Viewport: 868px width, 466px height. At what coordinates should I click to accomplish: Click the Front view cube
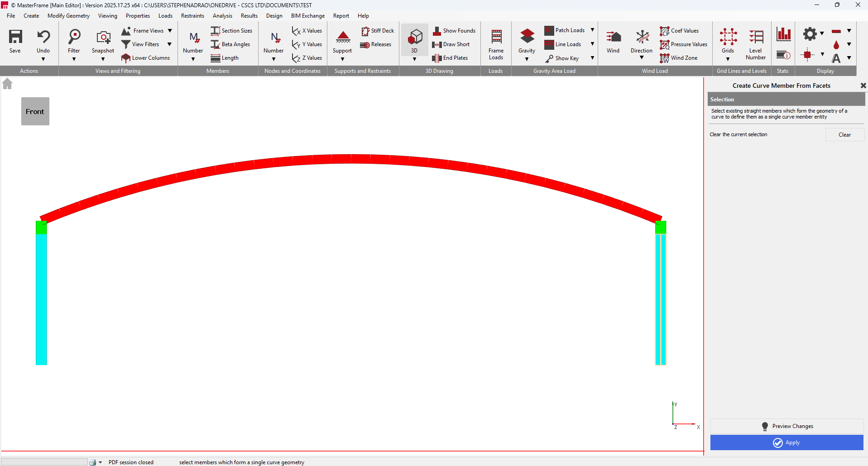click(x=35, y=111)
